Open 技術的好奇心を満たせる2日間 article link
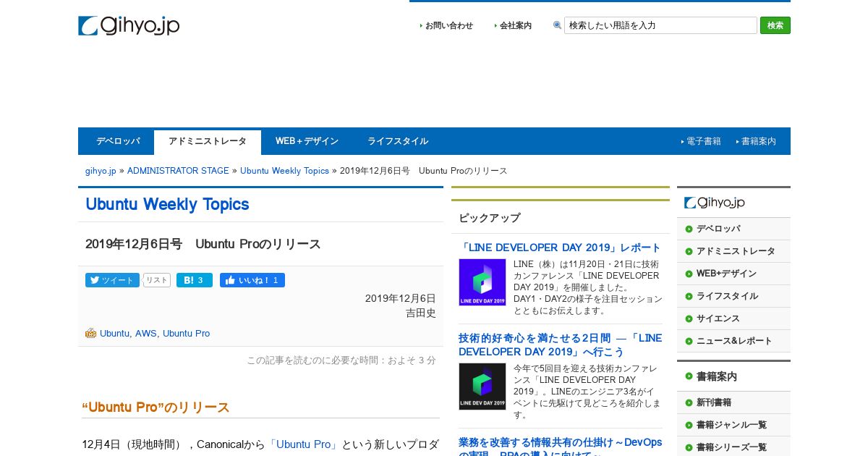The image size is (868, 456). tap(560, 345)
